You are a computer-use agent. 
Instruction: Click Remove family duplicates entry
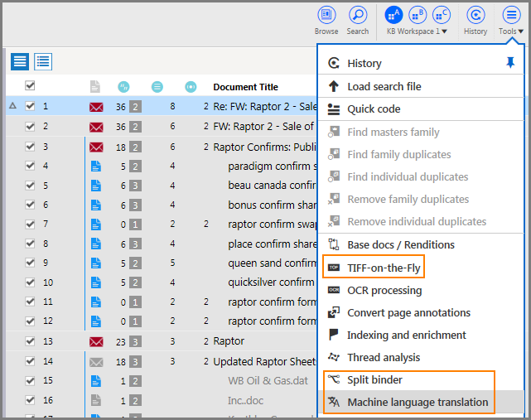pyautogui.click(x=422, y=199)
